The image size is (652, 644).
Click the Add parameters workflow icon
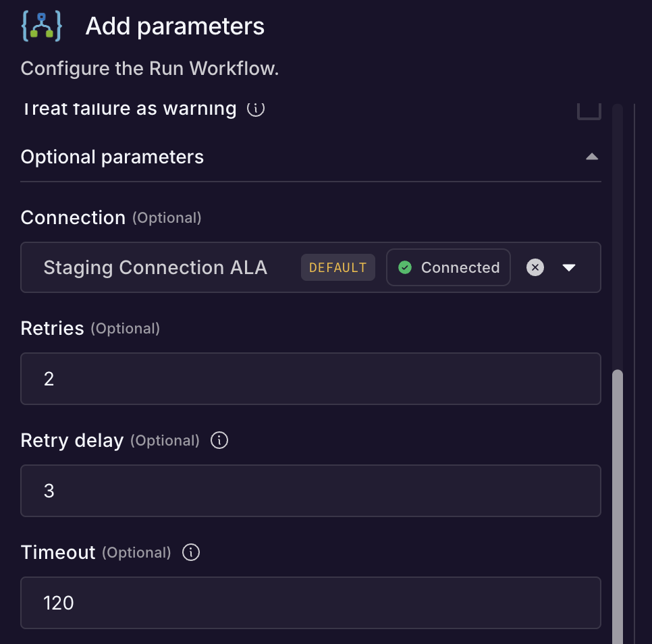click(x=41, y=26)
